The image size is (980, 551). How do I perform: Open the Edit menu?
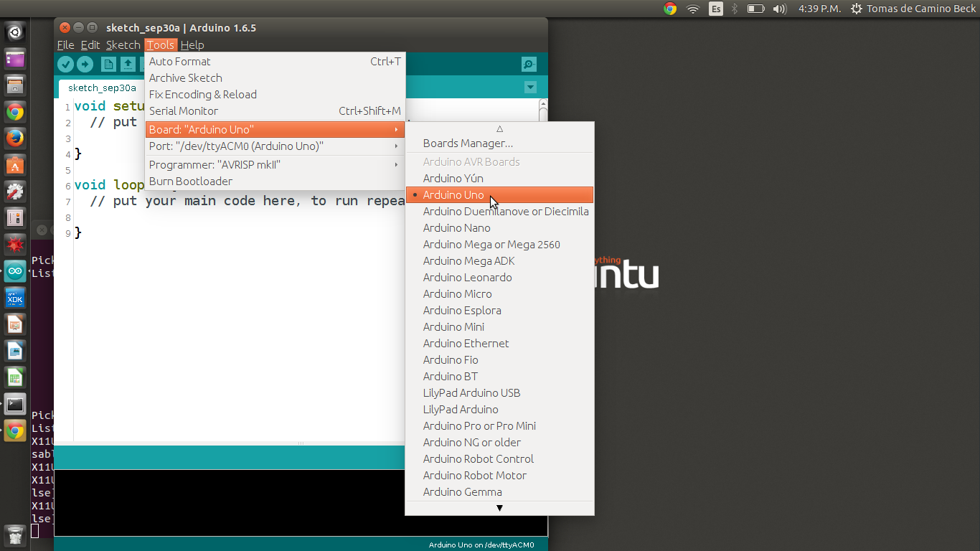click(90, 44)
